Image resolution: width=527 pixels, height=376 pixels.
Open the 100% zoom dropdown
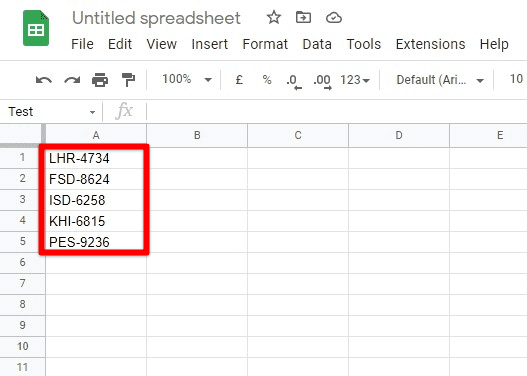[x=187, y=80]
